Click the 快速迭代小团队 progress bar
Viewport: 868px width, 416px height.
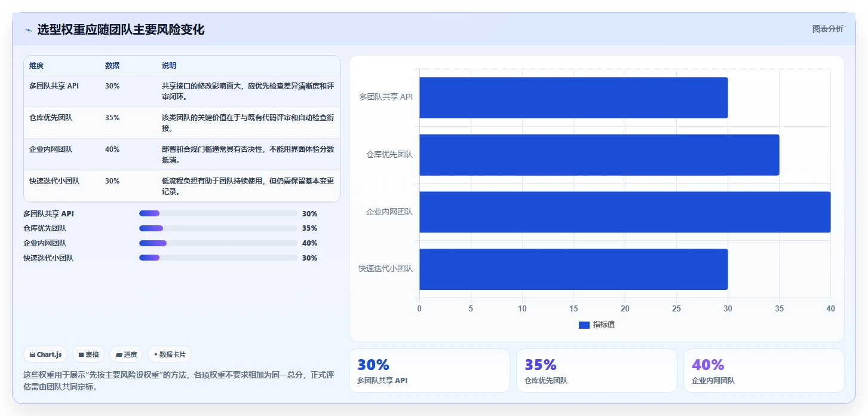218,258
